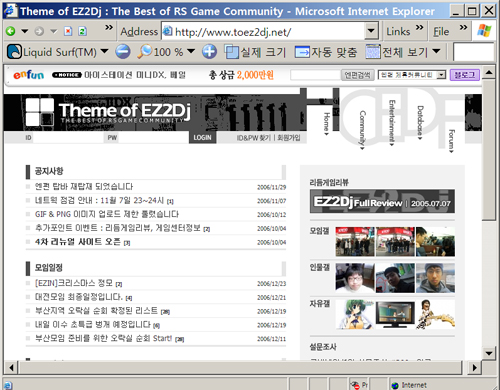Click the vertical scrollbar up arrow
The height and width of the screenshot is (390, 500).
(x=489, y=72)
